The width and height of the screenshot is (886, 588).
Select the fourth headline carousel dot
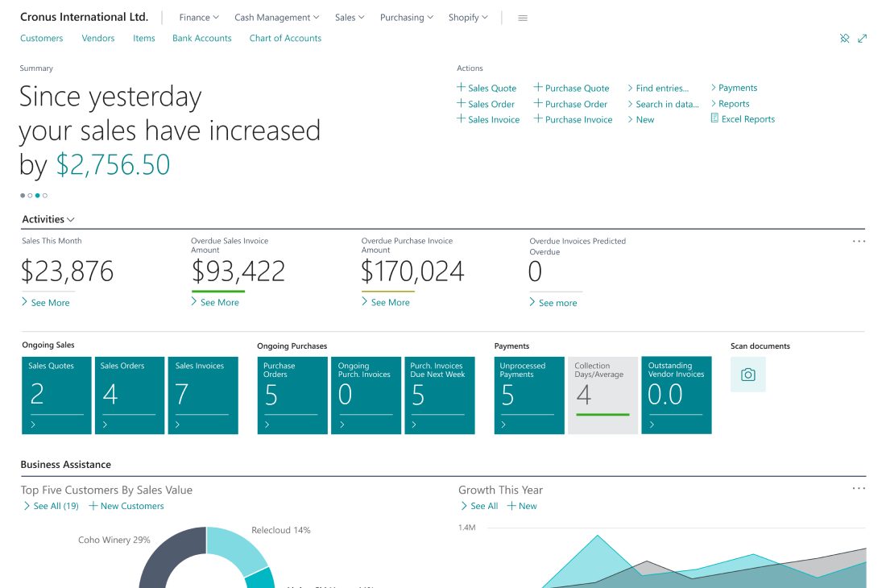click(x=44, y=196)
